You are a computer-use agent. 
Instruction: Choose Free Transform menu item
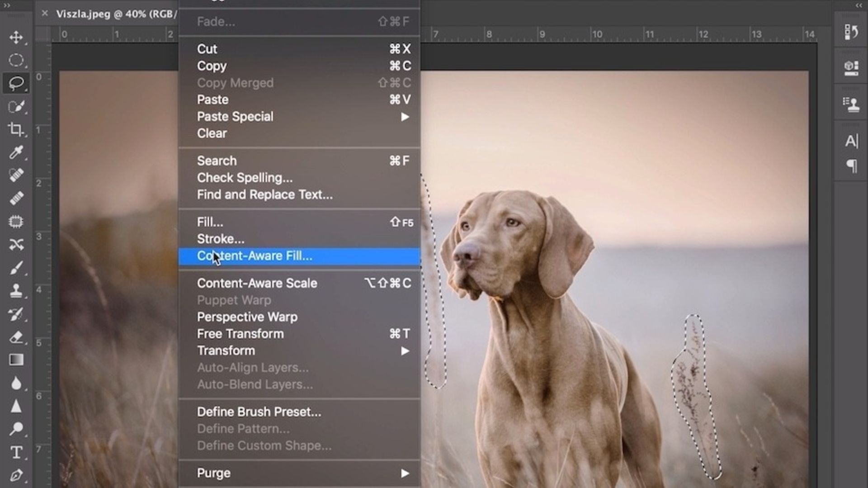(x=241, y=334)
